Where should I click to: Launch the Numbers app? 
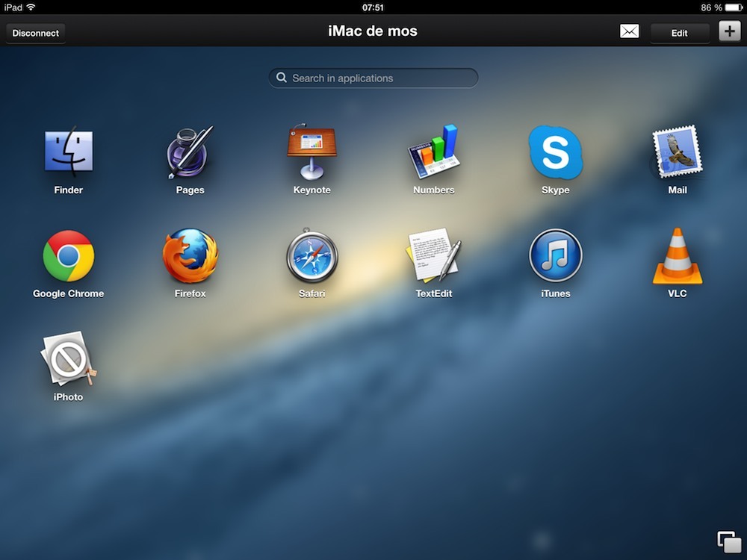(433, 152)
